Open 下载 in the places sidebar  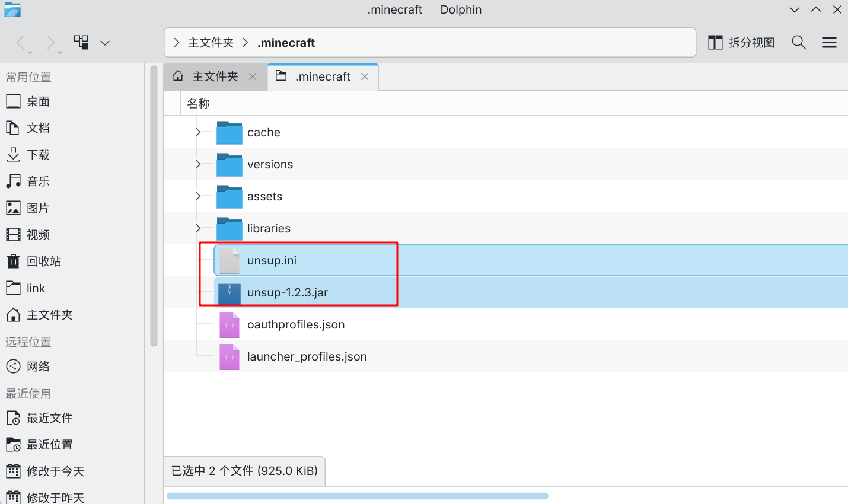(28, 155)
